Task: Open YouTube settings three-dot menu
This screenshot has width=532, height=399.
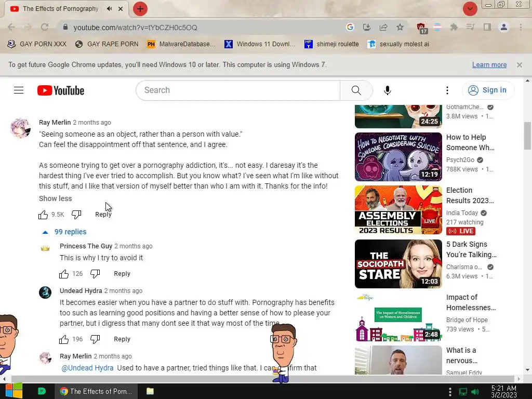Action: tap(447, 90)
